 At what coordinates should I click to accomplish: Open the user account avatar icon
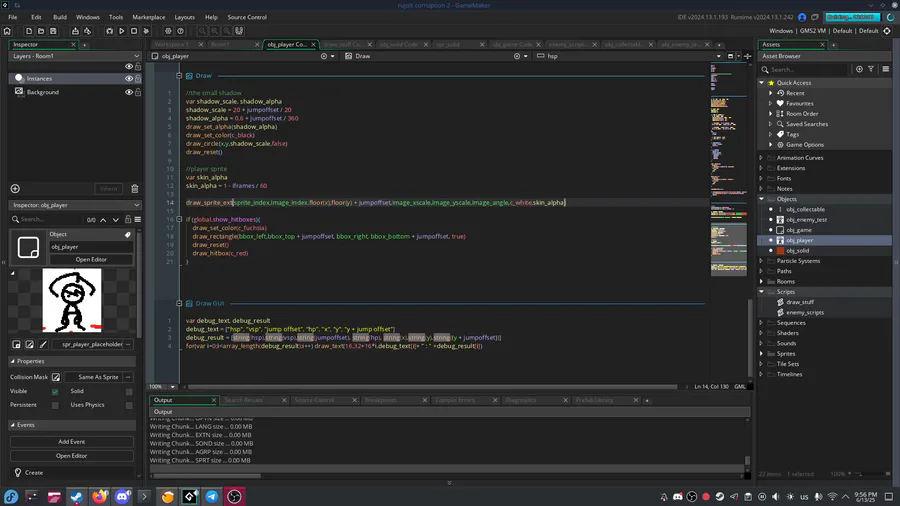(x=802, y=17)
